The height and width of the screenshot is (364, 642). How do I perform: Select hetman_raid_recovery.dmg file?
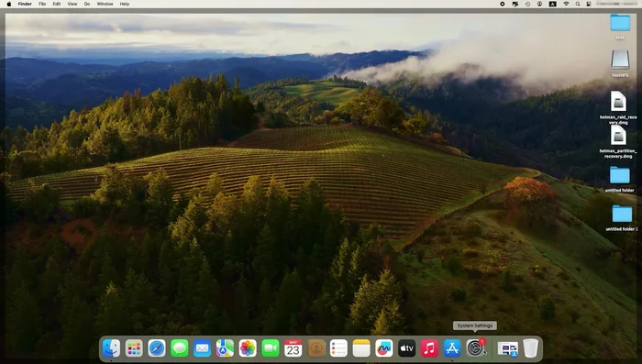(x=618, y=101)
